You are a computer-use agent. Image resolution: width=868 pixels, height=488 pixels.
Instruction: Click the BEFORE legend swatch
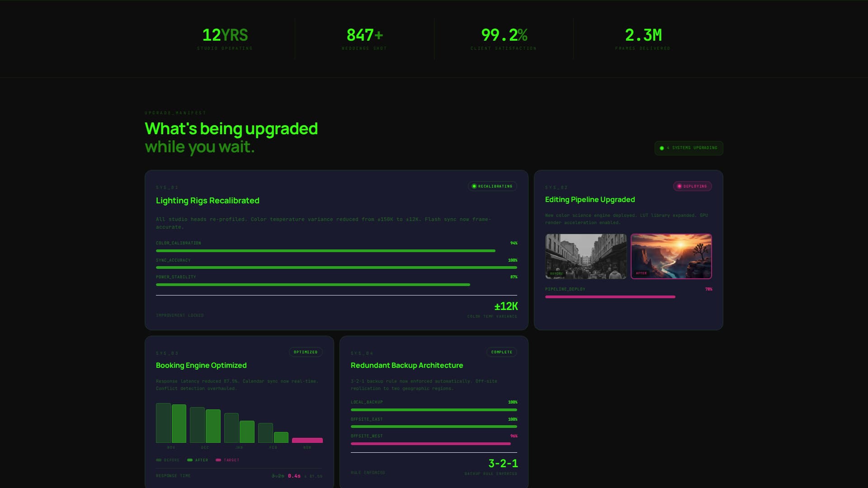[159, 460]
